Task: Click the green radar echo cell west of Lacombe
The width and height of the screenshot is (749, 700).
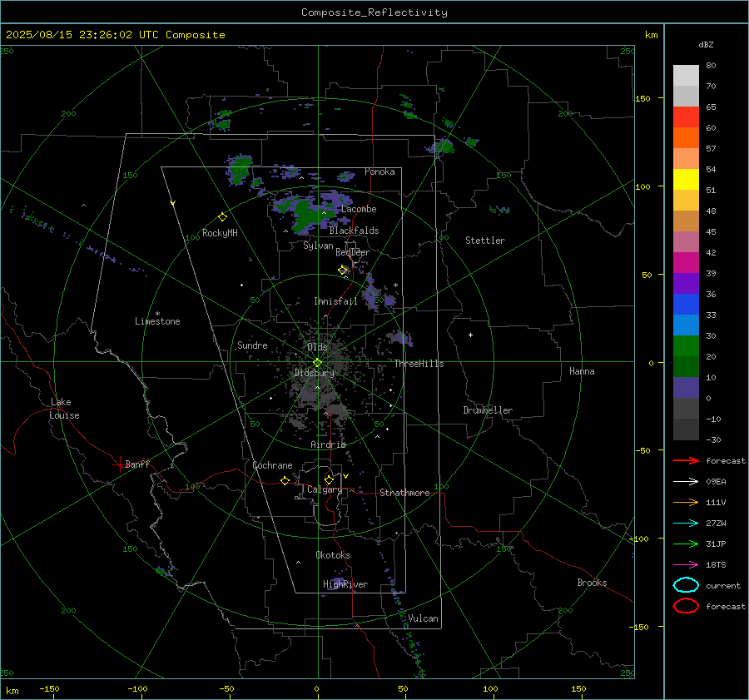Action: click(x=307, y=216)
